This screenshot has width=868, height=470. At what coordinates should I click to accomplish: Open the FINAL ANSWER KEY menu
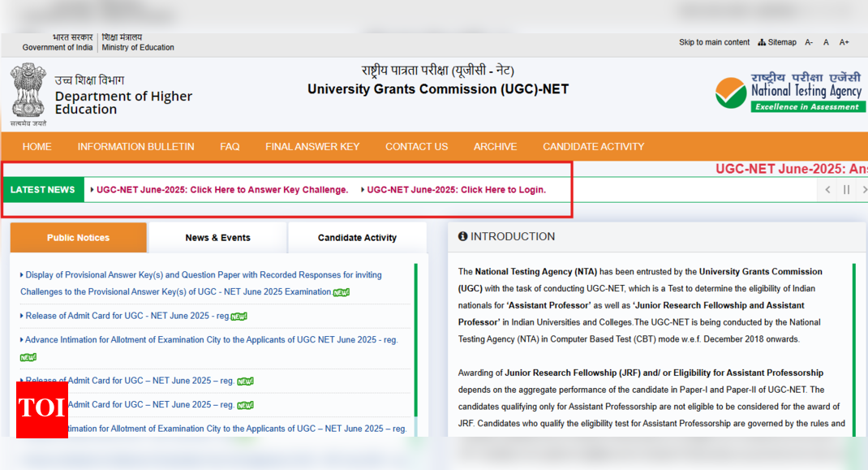[312, 147]
